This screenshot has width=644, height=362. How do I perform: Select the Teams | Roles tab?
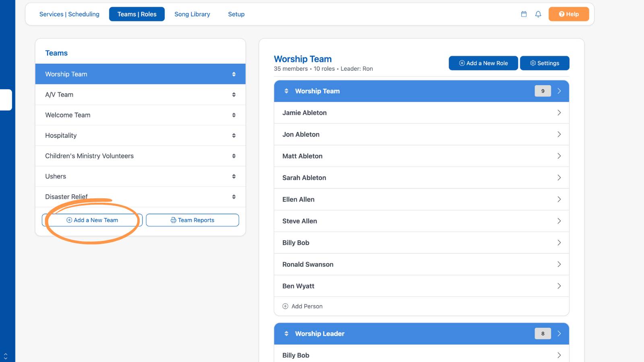(x=137, y=14)
